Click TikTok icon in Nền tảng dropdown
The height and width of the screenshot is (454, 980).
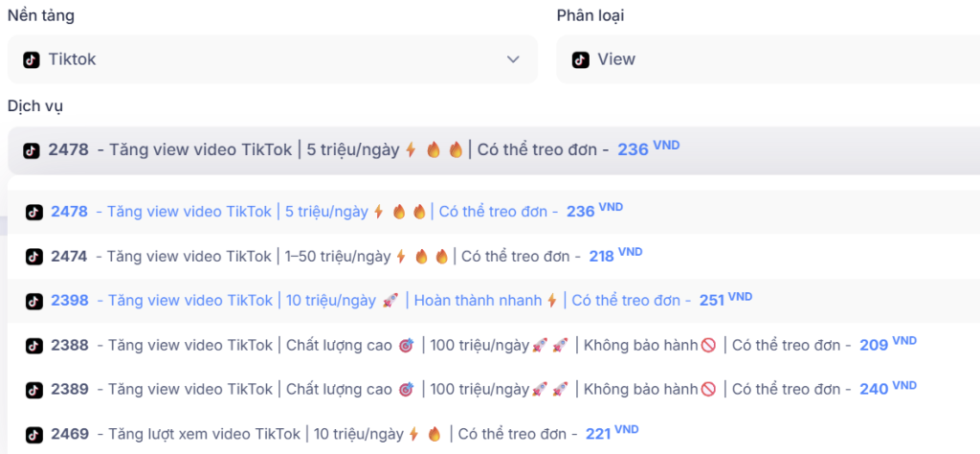tap(32, 59)
